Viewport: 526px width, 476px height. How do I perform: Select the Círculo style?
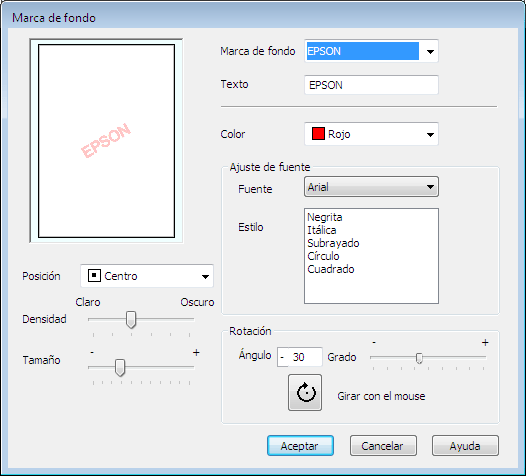click(x=323, y=256)
